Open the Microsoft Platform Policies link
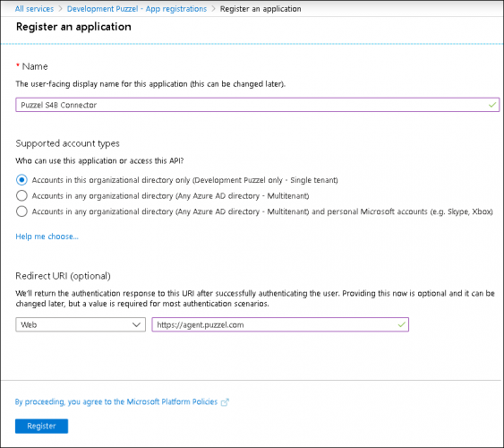The image size is (504, 448). click(116, 401)
